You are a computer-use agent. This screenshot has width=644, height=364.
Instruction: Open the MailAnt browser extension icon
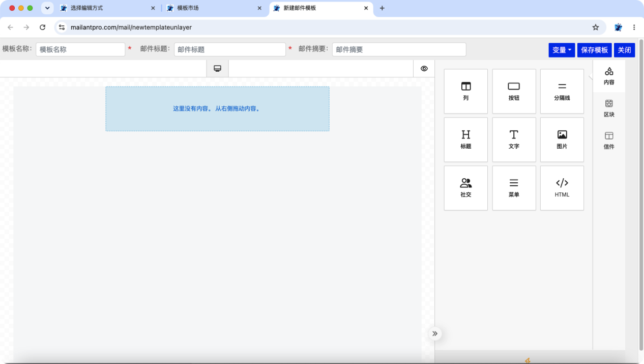[618, 27]
